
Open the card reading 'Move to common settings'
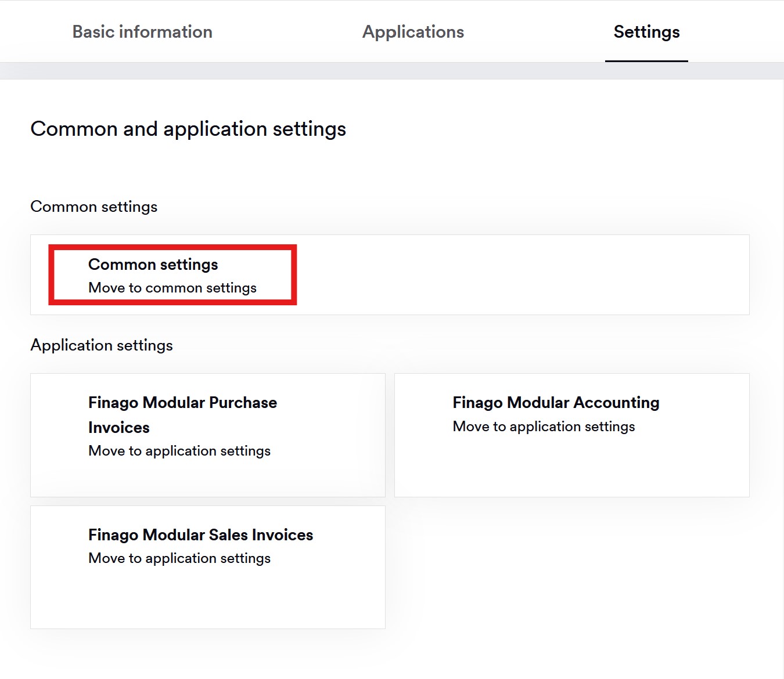390,275
